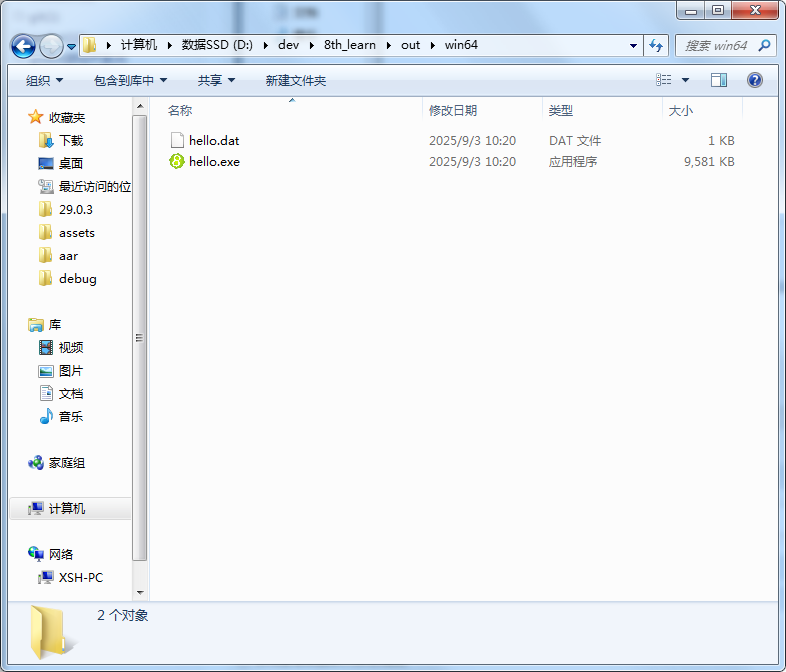Viewport: 786px width, 672px height.
Task: Select 8th_learn in the address breadcrumb
Action: tap(349, 45)
